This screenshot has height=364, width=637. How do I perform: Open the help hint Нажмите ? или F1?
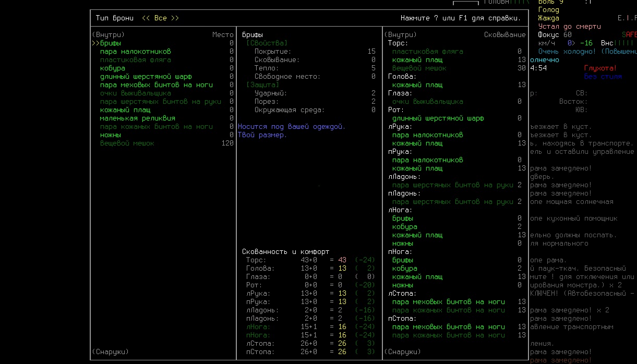click(x=461, y=18)
